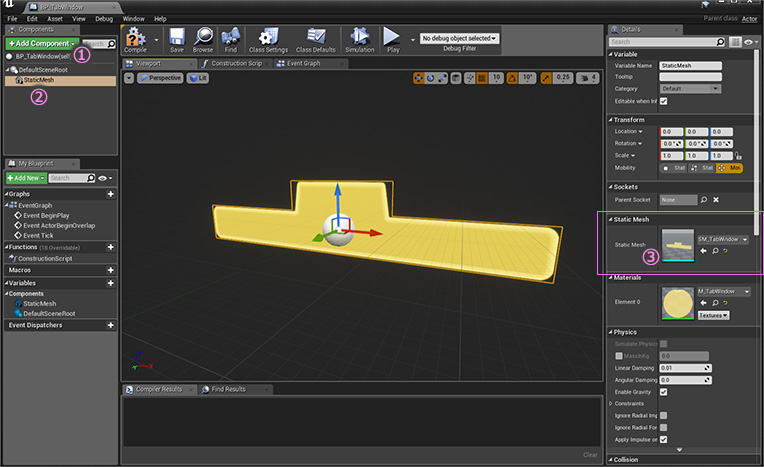The width and height of the screenshot is (764, 467).
Task: Add new variable with Variables plus
Action: pos(111,283)
